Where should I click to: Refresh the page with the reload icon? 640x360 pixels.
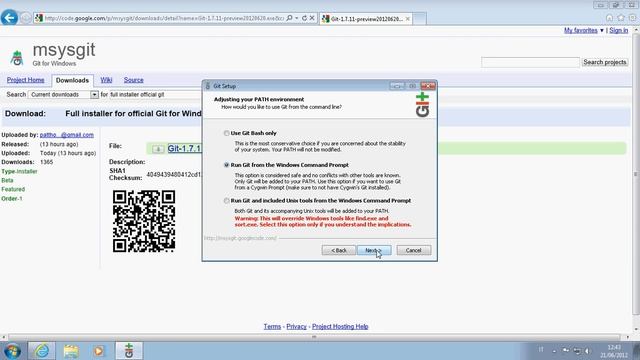coord(304,18)
